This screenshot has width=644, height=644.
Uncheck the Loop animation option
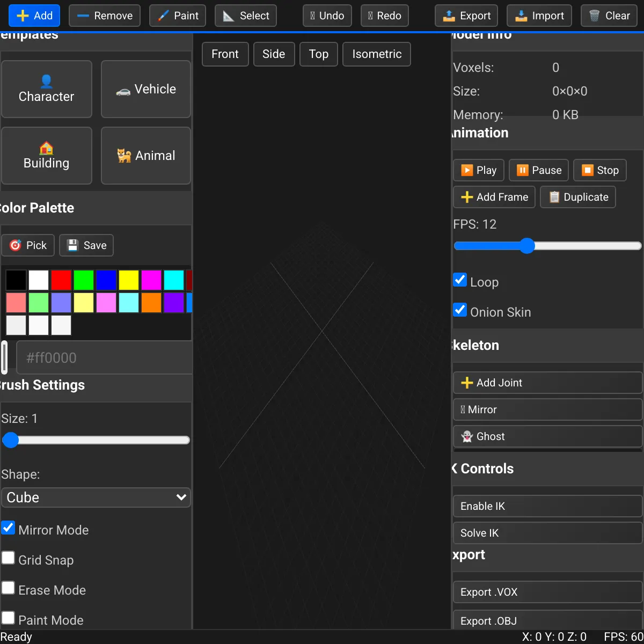click(x=460, y=280)
